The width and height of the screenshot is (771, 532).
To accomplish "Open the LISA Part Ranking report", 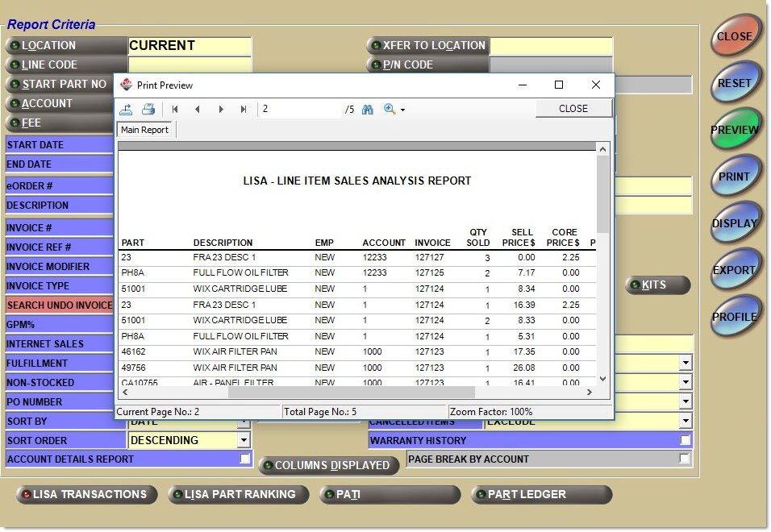I will 238,494.
